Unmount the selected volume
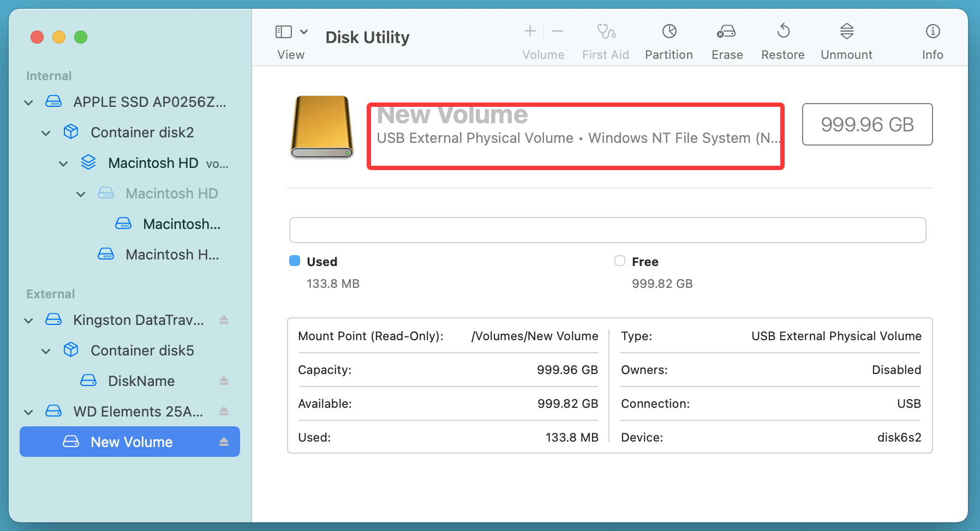This screenshot has width=980, height=531. [846, 32]
